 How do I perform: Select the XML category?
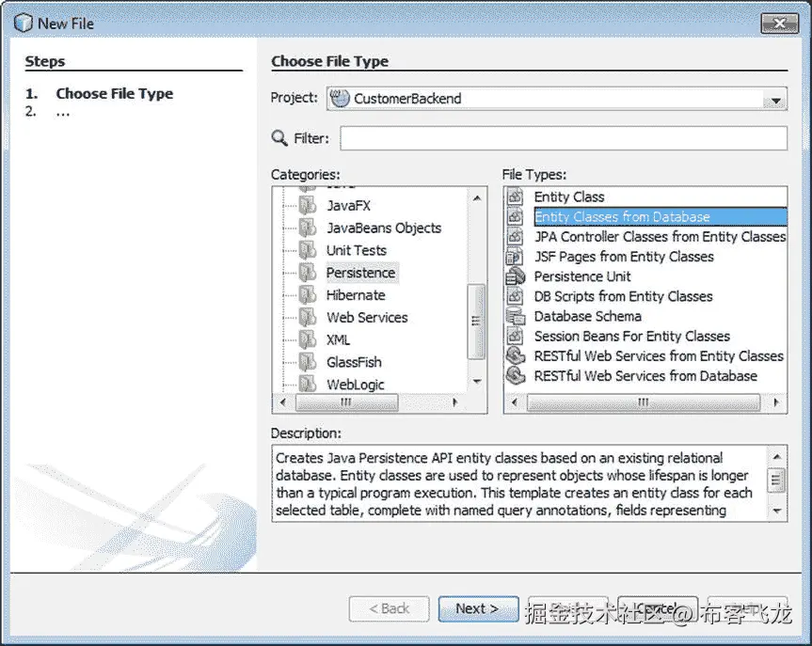point(338,339)
